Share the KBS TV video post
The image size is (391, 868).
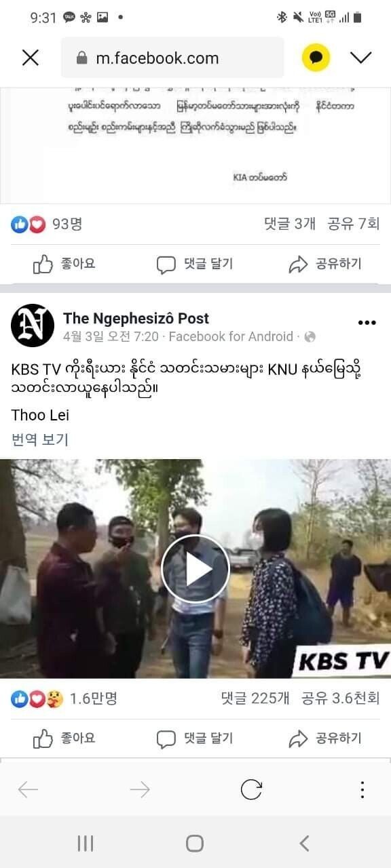tap(325, 738)
